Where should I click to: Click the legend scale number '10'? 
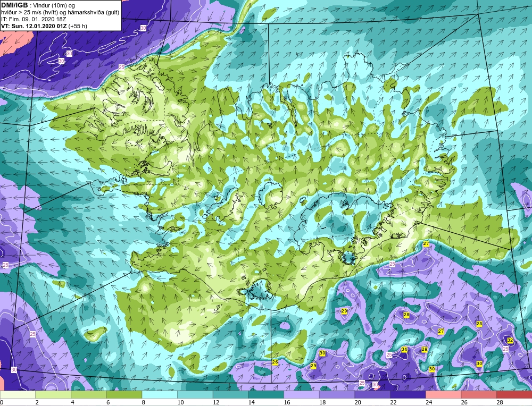180,402
